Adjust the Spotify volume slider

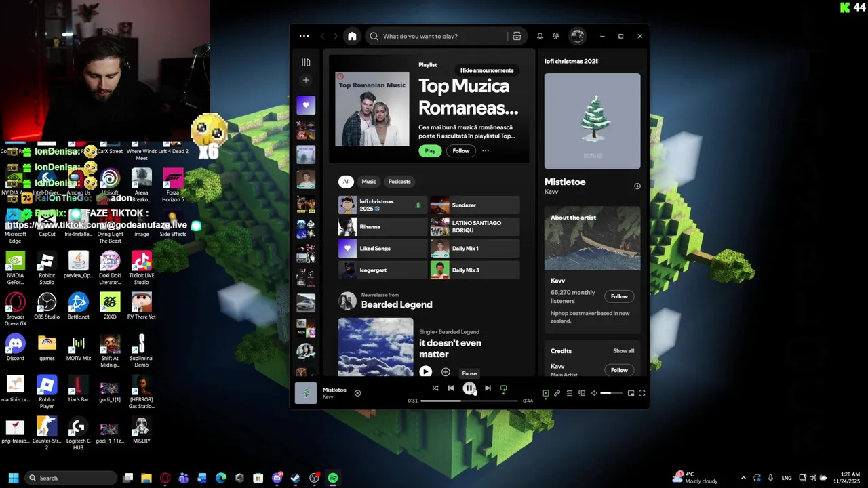(611, 393)
